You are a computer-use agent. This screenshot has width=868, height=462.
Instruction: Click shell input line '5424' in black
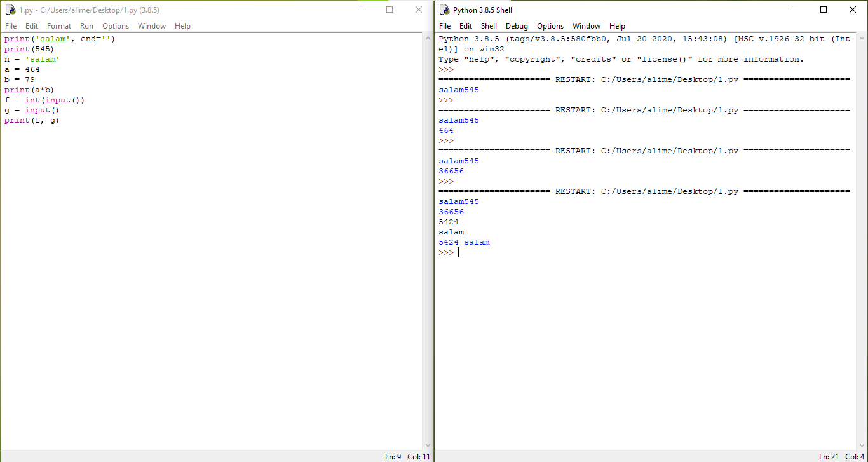click(x=449, y=222)
